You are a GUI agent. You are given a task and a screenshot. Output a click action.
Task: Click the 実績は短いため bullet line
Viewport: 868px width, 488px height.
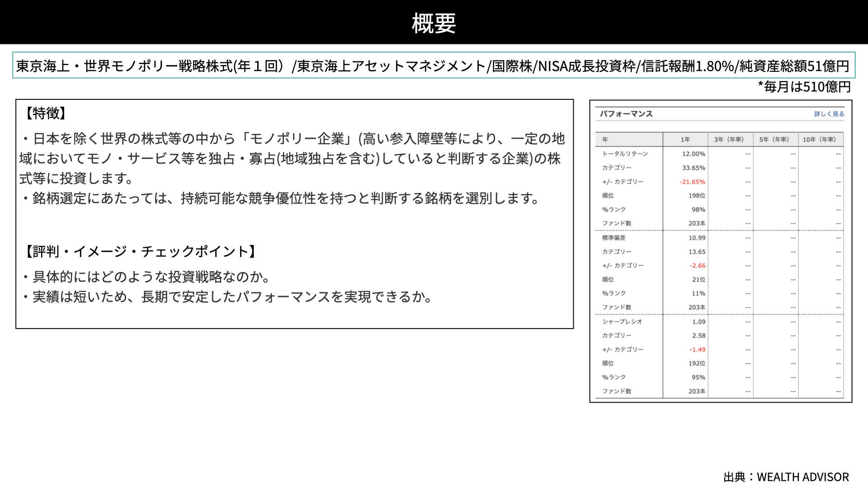(227, 296)
